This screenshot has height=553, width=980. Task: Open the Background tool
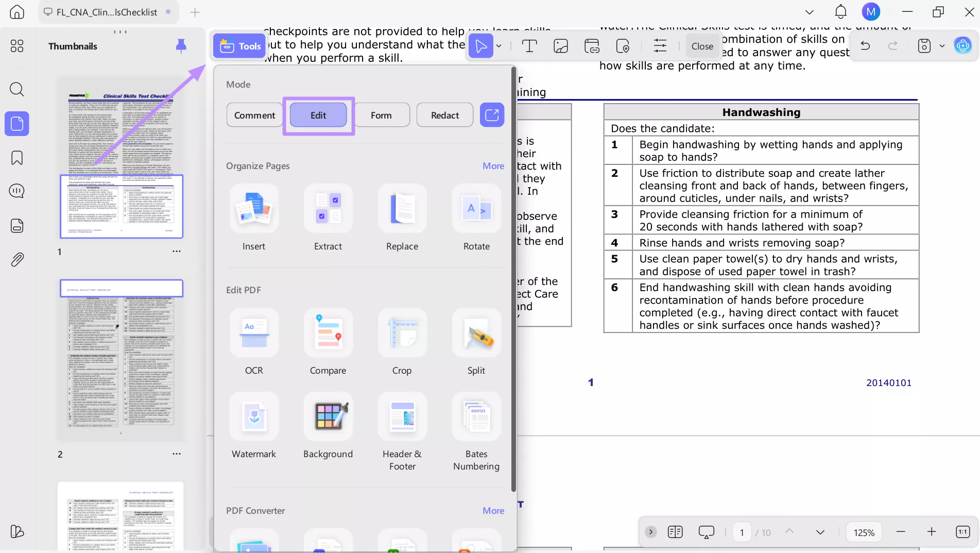[x=328, y=416]
